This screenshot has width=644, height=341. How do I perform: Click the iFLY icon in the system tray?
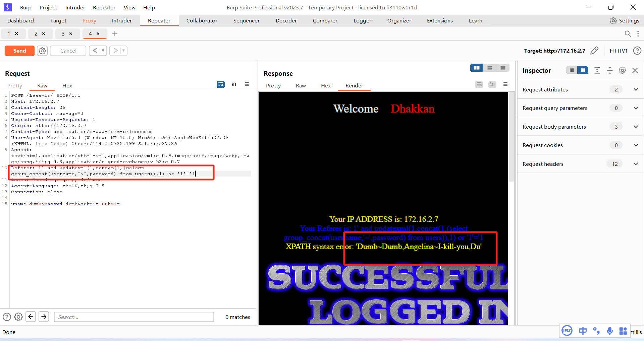pyautogui.click(x=567, y=331)
